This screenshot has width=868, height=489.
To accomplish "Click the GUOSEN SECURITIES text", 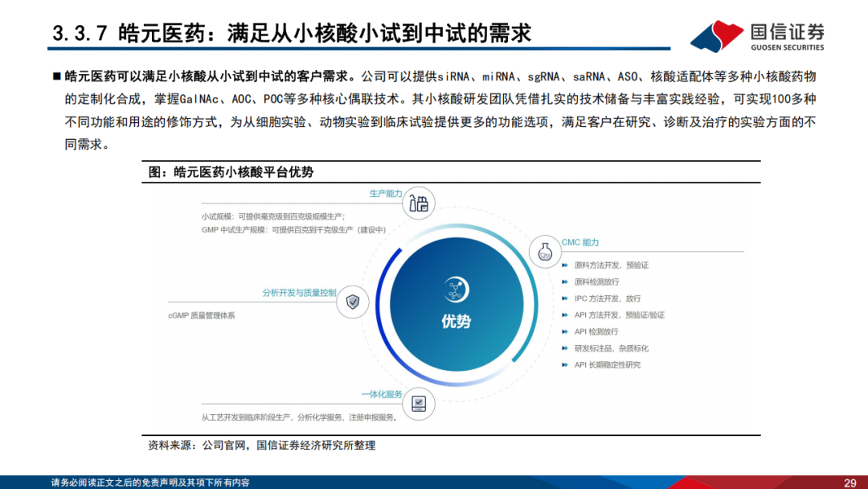I will coord(788,47).
